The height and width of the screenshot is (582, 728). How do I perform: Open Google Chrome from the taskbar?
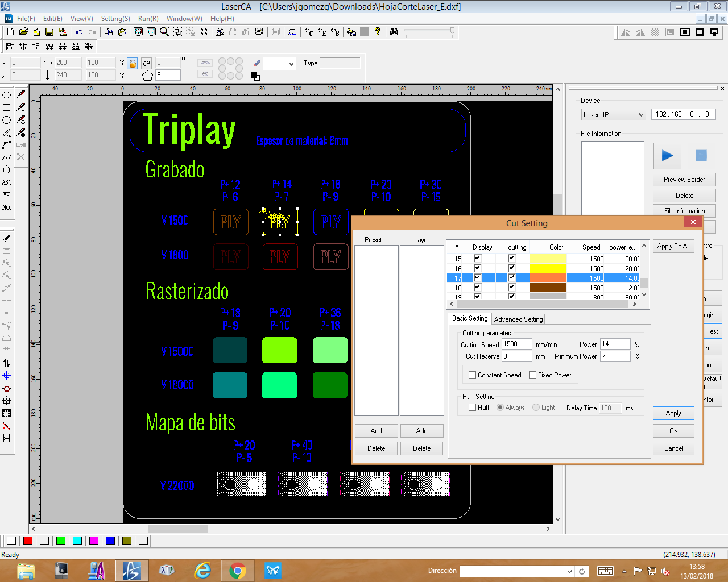pyautogui.click(x=238, y=571)
